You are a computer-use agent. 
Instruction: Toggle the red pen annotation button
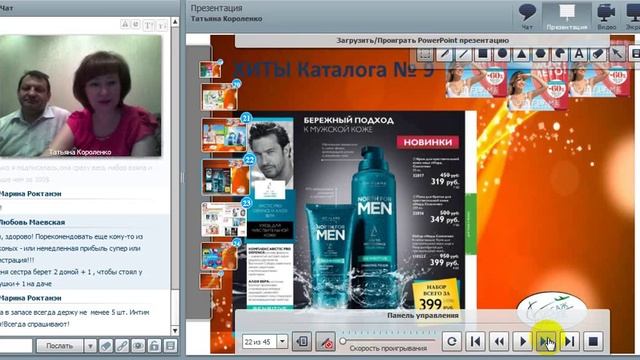pyautogui.click(x=326, y=341)
